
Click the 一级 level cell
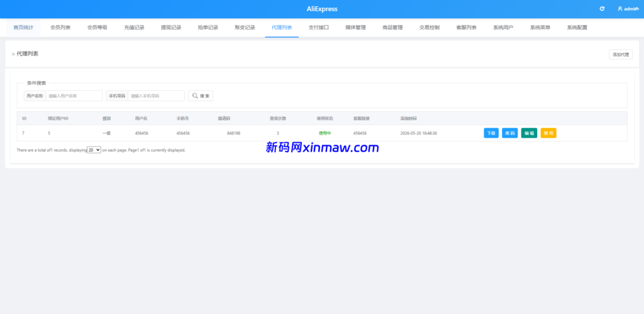pyautogui.click(x=107, y=133)
